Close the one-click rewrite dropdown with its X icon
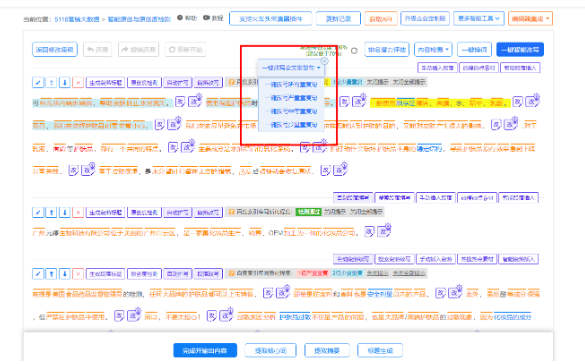This screenshot has width=585, height=364. pos(325,61)
